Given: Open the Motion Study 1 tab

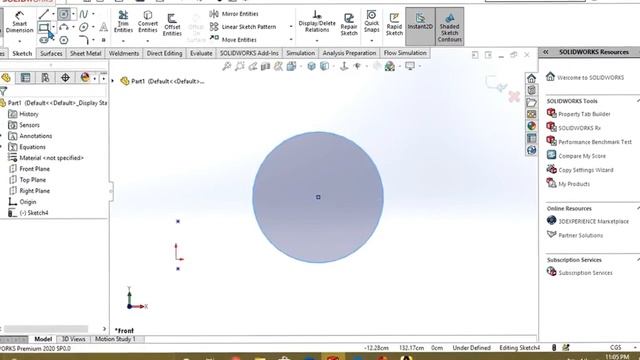Looking at the screenshot, I should [115, 339].
